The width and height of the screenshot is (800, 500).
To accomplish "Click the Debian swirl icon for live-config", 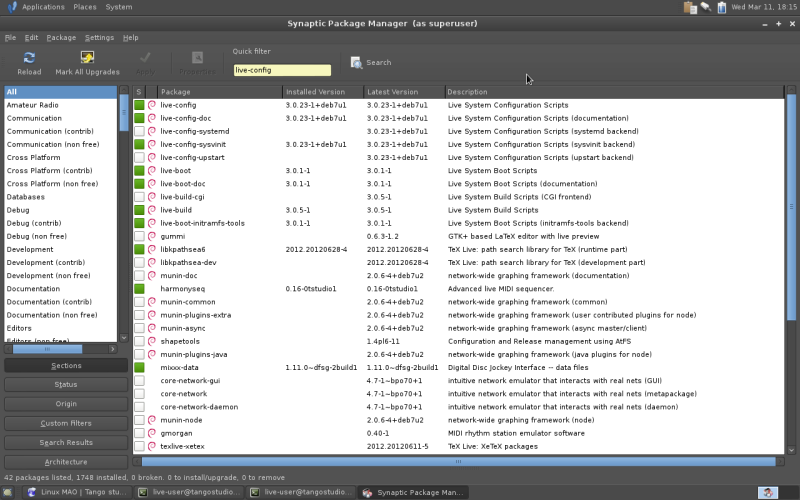I will [152, 105].
